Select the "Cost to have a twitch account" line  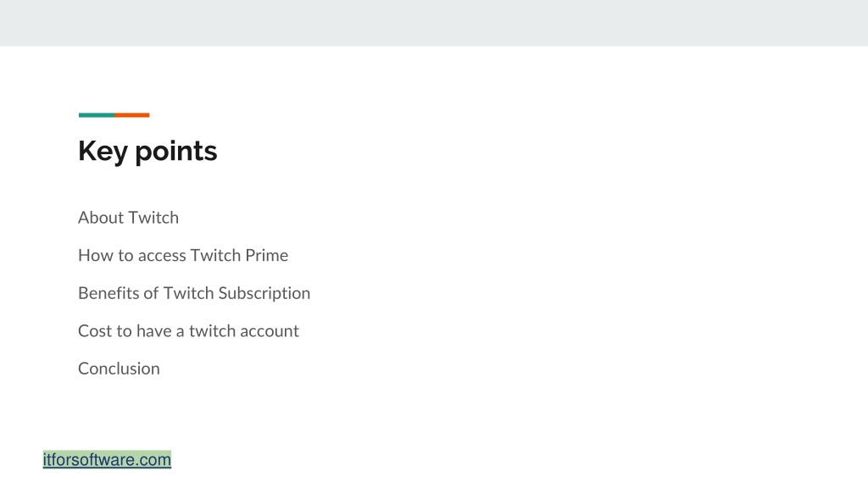188,331
